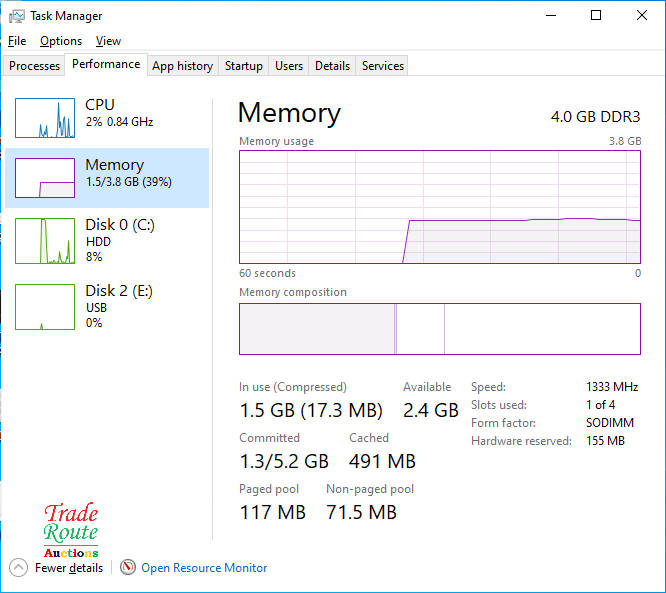Switch to the Processes tab
This screenshot has width=666, height=593.
(x=35, y=66)
